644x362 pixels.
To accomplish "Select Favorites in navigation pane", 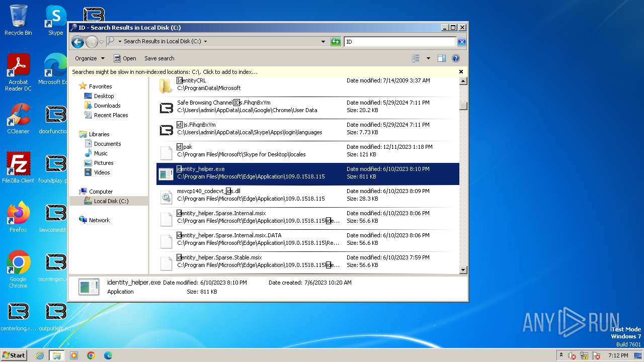I will (100, 86).
